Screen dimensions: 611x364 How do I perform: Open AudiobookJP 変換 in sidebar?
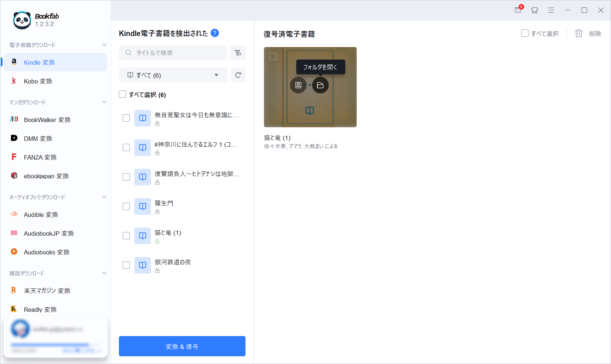point(55,233)
